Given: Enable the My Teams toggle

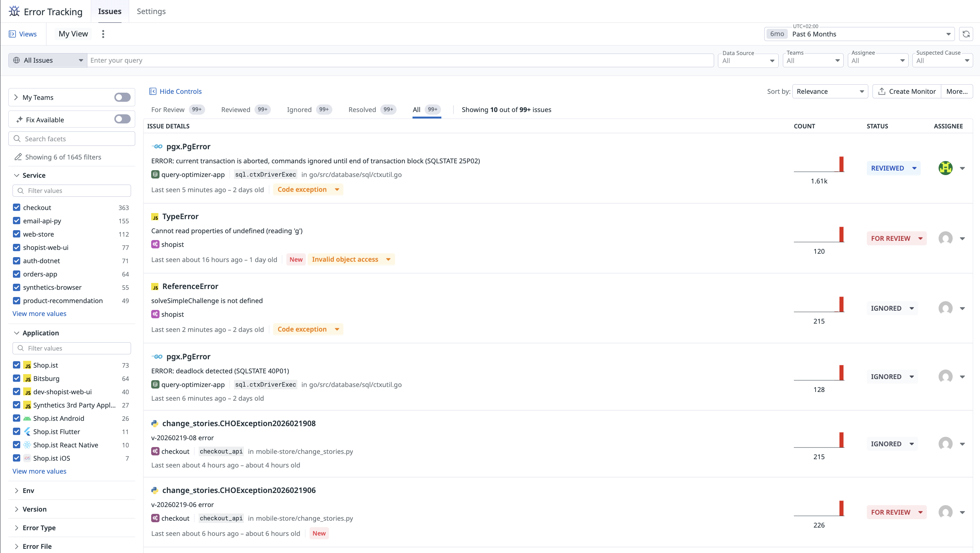Looking at the screenshot, I should [122, 97].
